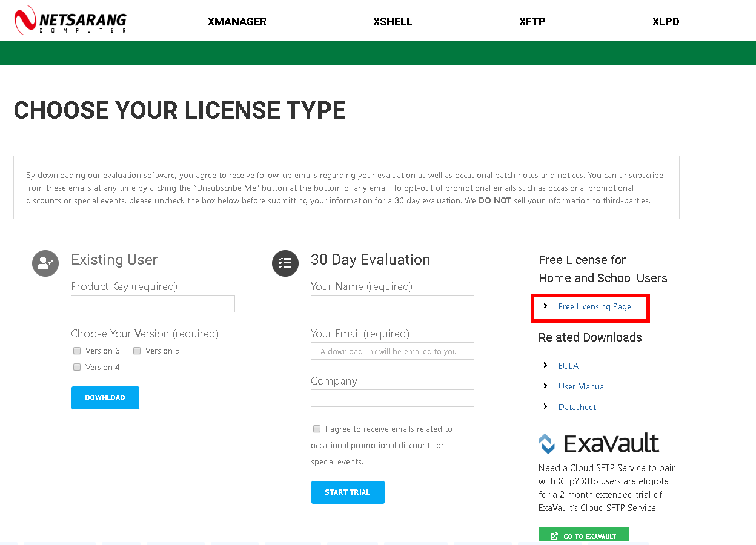
Task: Click the Existing User heading
Action: (x=114, y=260)
